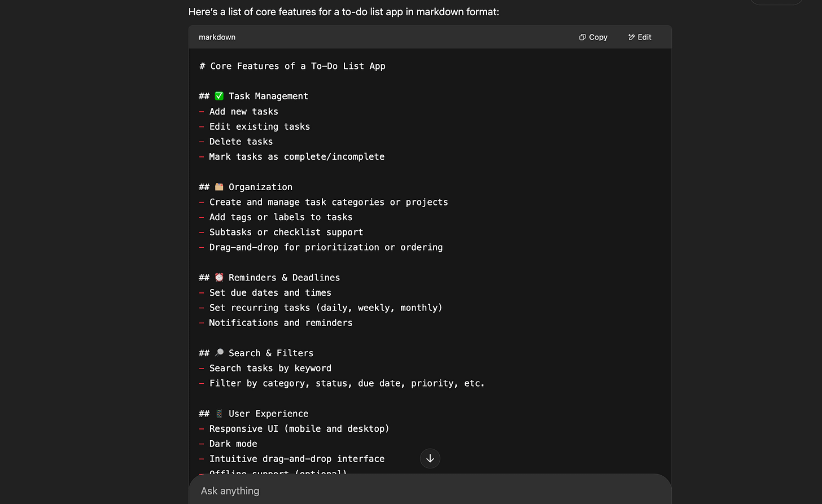
Task: Copy the markdown code block
Action: pos(593,37)
